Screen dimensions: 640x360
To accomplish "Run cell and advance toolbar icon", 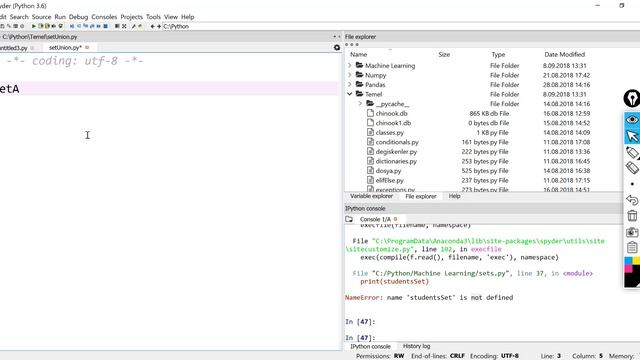I will click(x=47, y=26).
